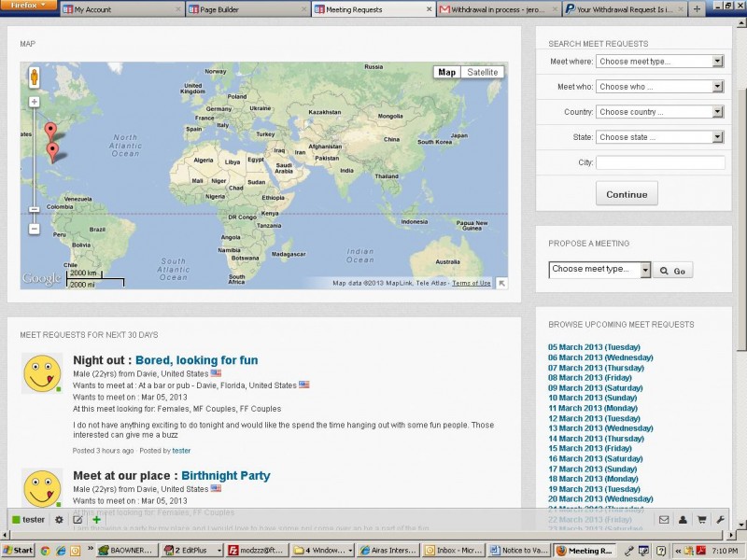
Task: Switch to My Account tab
Action: click(x=122, y=9)
